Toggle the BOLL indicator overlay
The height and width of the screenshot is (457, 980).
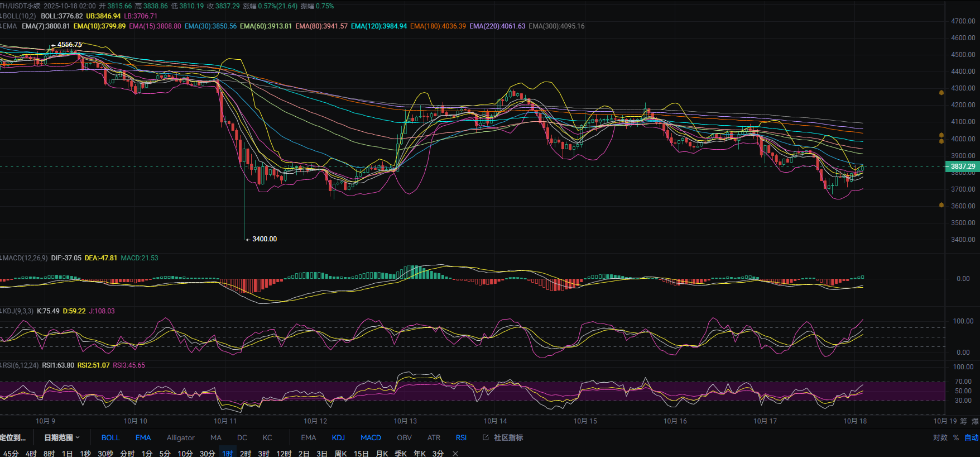[x=111, y=437]
